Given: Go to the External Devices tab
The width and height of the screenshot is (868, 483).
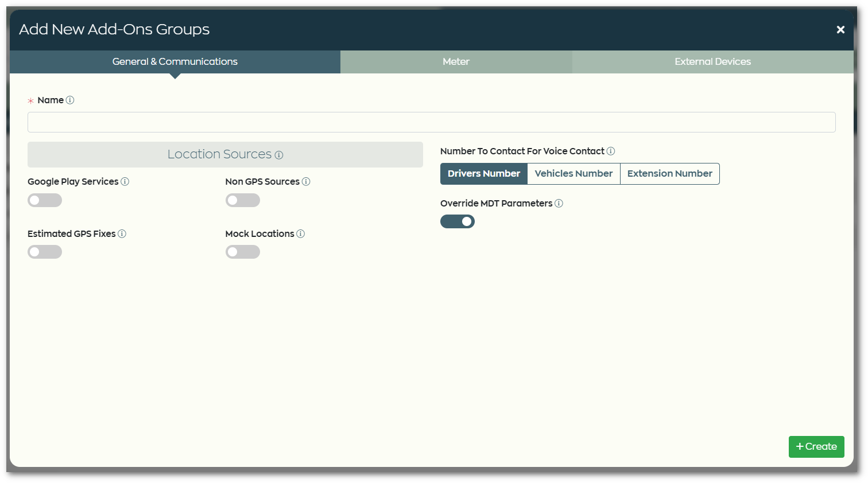Looking at the screenshot, I should [713, 61].
